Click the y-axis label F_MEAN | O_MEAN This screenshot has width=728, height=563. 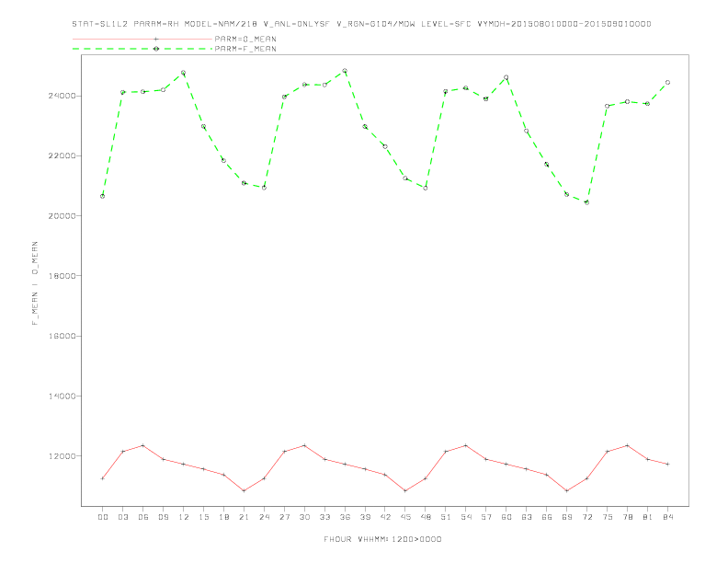[35, 283]
